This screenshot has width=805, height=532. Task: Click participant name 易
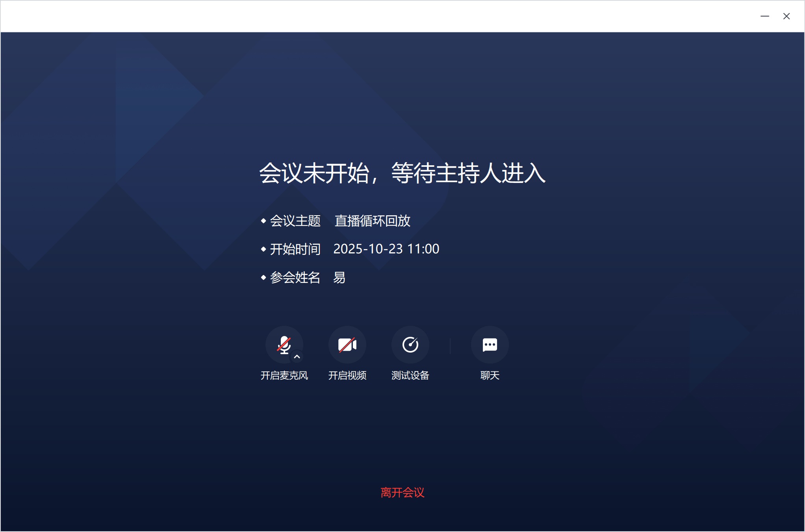point(339,277)
